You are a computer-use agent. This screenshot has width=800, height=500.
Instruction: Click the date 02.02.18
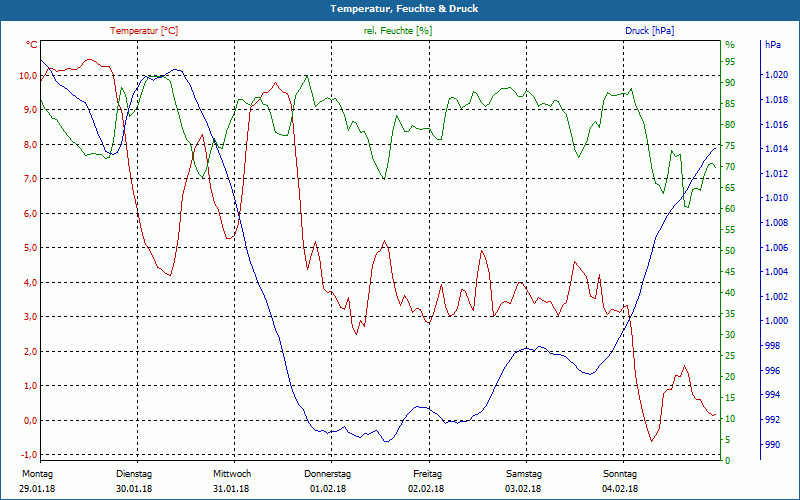[x=426, y=489]
